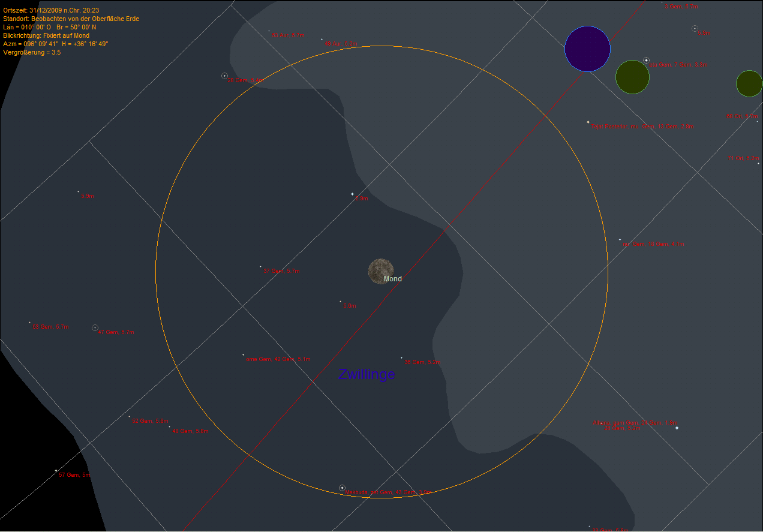Select the bright star Alhena, gam Gem
763x532 pixels.
pyautogui.click(x=677, y=428)
